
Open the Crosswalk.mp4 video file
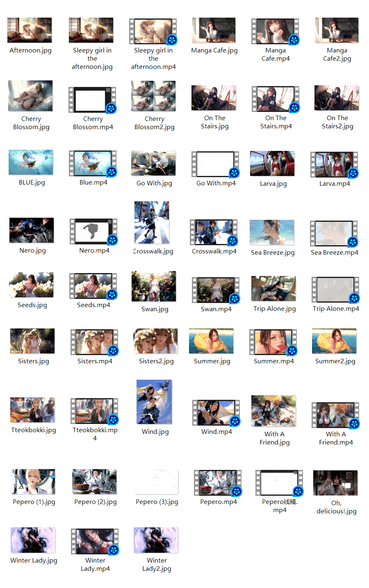coord(214,232)
